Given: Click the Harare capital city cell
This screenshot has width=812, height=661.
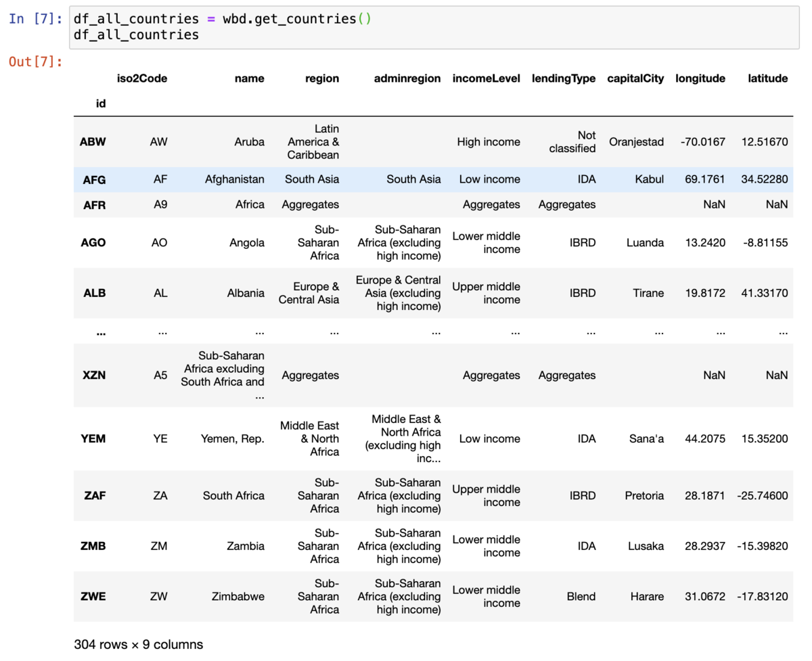Looking at the screenshot, I should [x=646, y=597].
